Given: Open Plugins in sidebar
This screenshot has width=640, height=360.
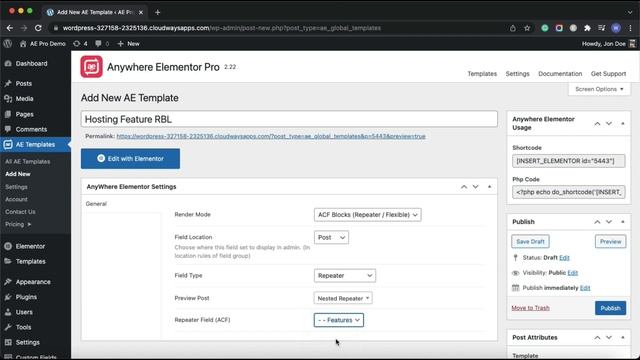Looking at the screenshot, I should (26, 297).
